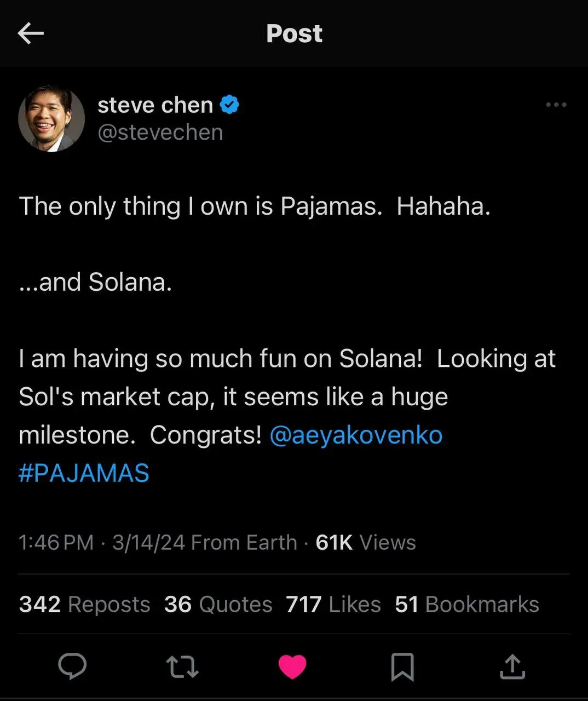Open the three-dot more options menu

click(556, 105)
